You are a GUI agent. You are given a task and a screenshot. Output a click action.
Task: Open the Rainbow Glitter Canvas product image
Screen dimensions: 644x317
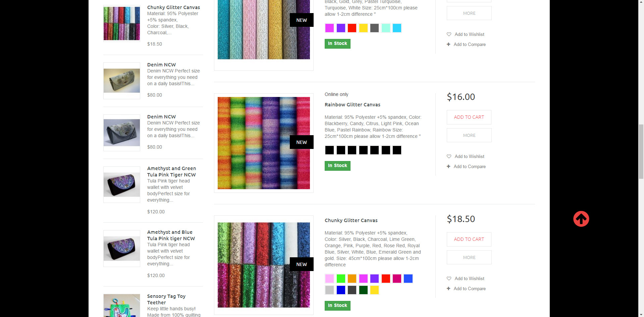[264, 143]
